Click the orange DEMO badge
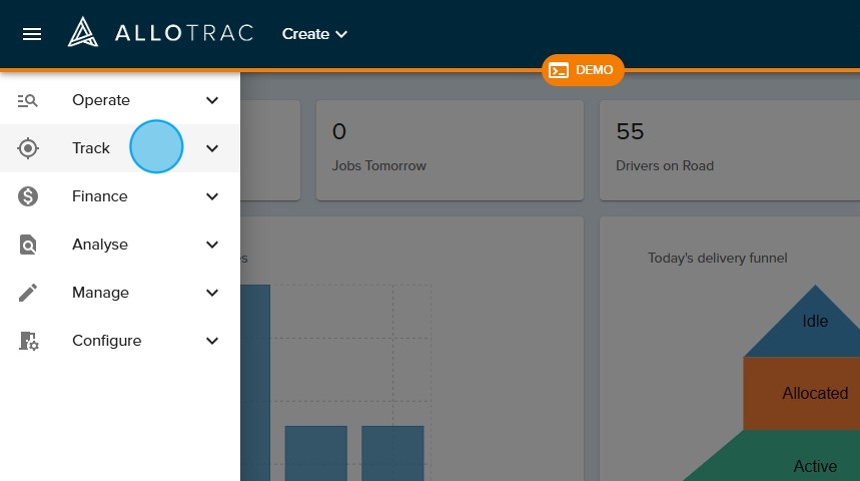 [583, 70]
